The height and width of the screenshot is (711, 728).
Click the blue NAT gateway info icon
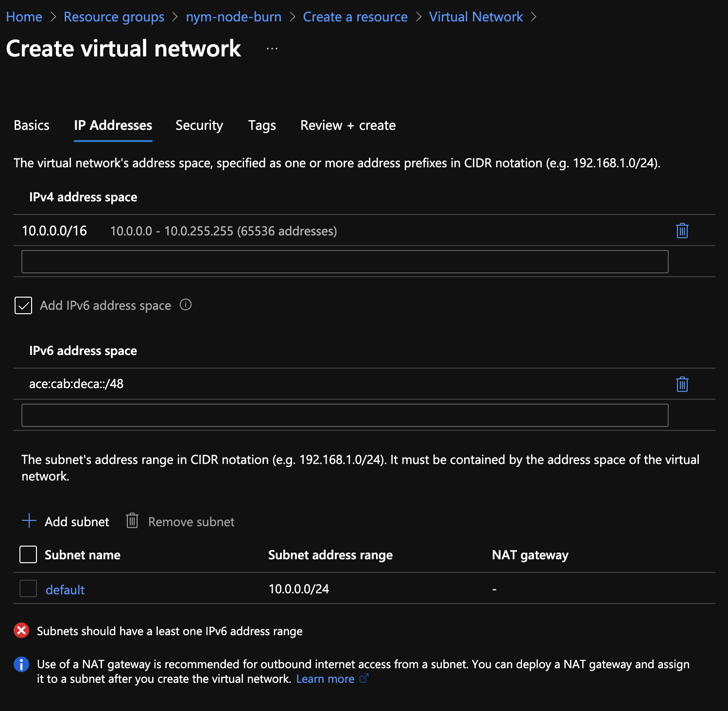[21, 664]
